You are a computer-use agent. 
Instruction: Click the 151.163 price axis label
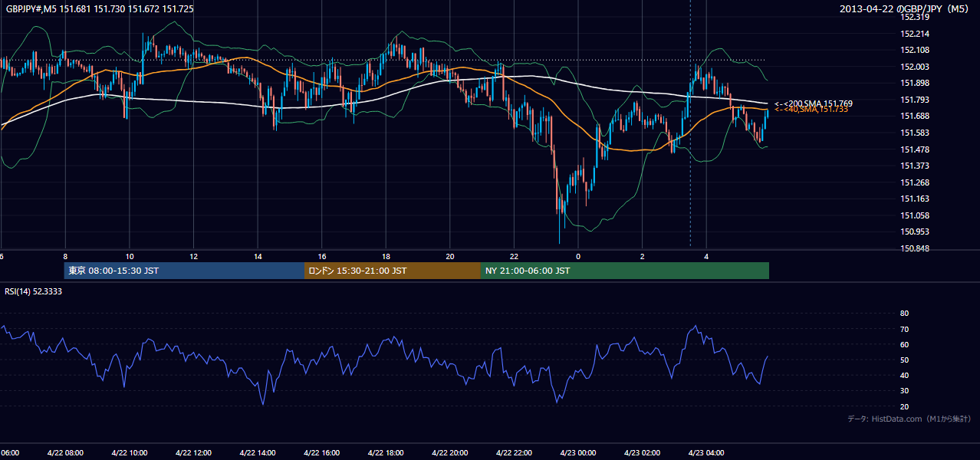coord(915,199)
